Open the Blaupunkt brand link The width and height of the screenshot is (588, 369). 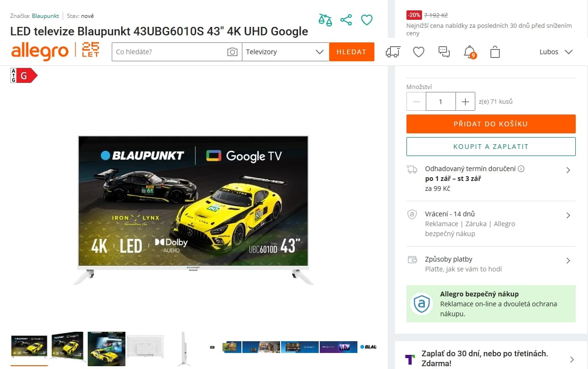45,16
